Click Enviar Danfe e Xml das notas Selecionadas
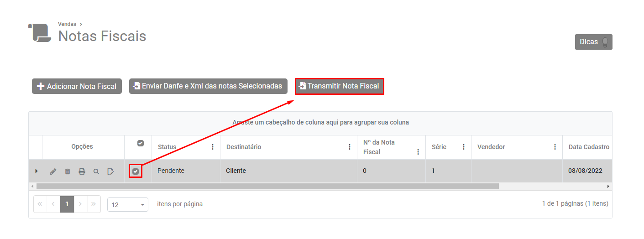Screen dimensions: 644x239 pyautogui.click(x=208, y=86)
